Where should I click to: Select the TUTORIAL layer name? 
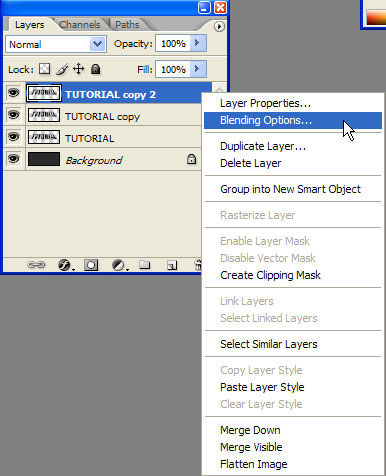point(89,138)
